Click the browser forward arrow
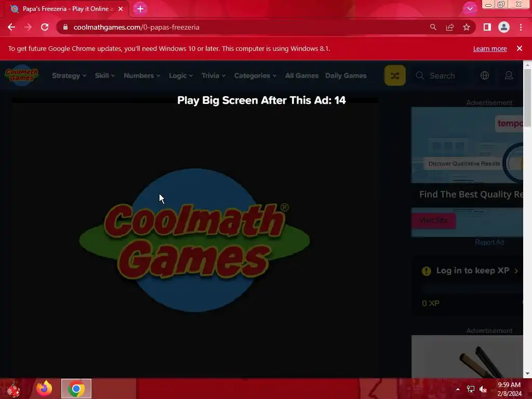This screenshot has width=532, height=399. (x=28, y=27)
